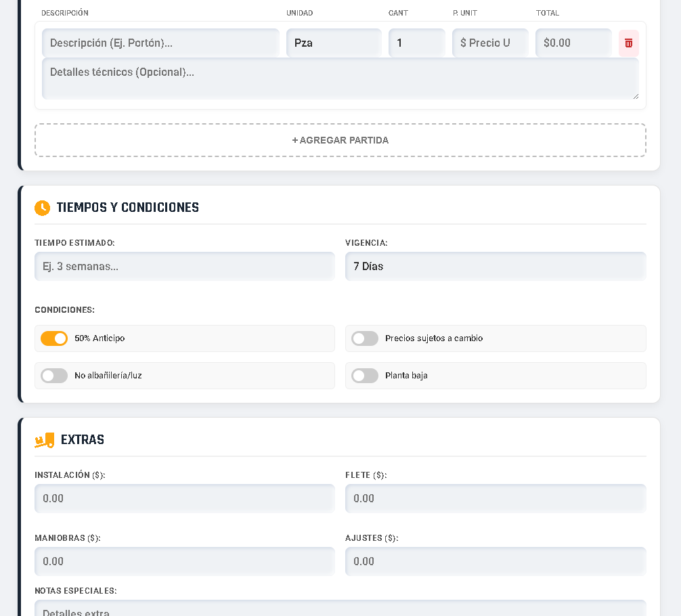Click the Maniobras amount input
681x616 pixels.
coord(184,562)
